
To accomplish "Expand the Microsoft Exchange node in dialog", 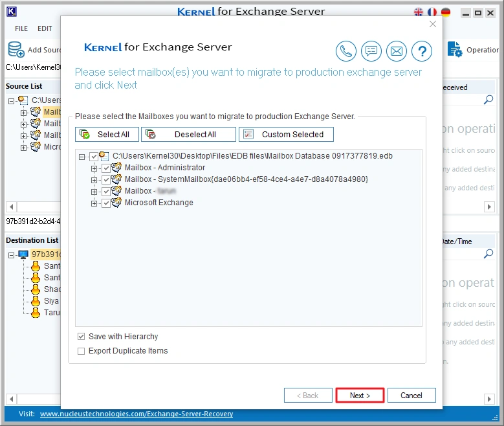I will tap(94, 204).
